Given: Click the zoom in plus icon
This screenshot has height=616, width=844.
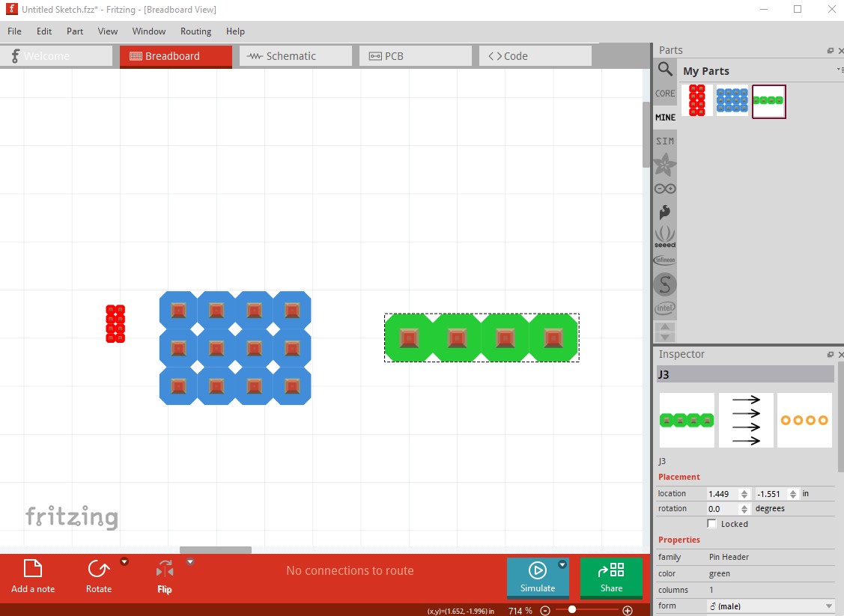Looking at the screenshot, I should pyautogui.click(x=628, y=611).
